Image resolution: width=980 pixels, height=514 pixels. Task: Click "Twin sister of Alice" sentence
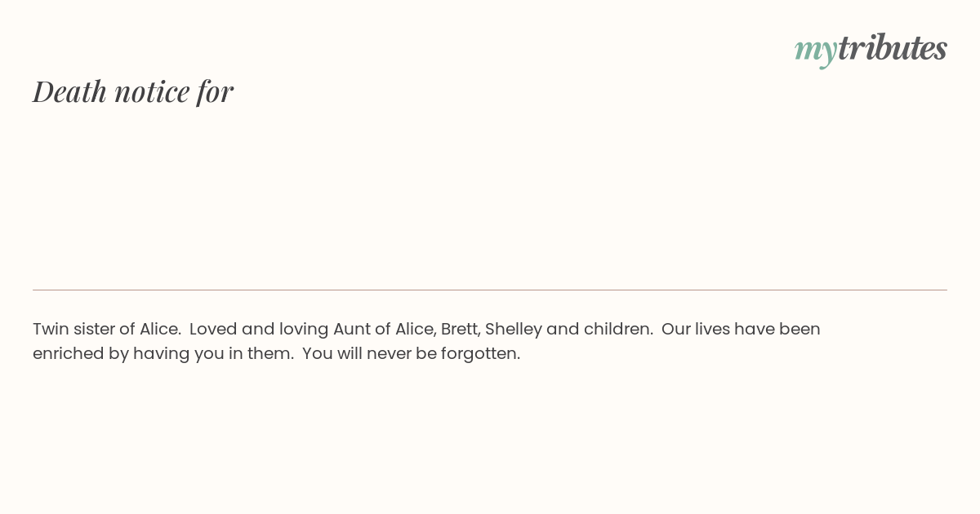click(x=106, y=329)
